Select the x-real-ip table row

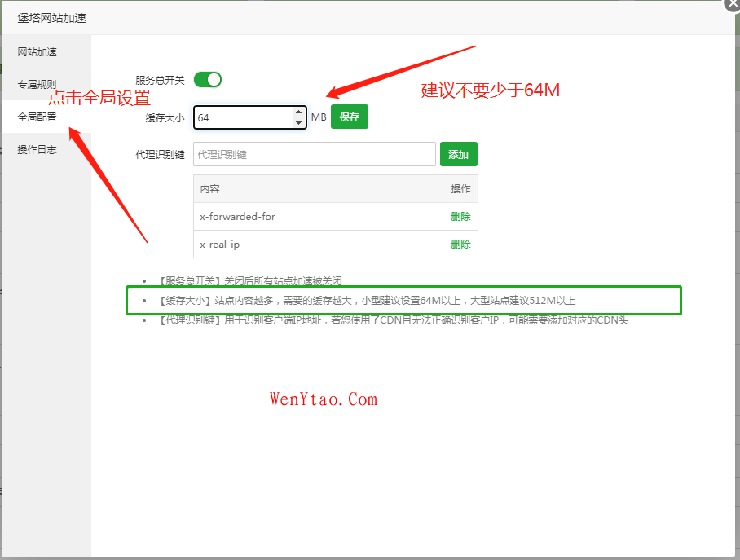(x=310, y=244)
